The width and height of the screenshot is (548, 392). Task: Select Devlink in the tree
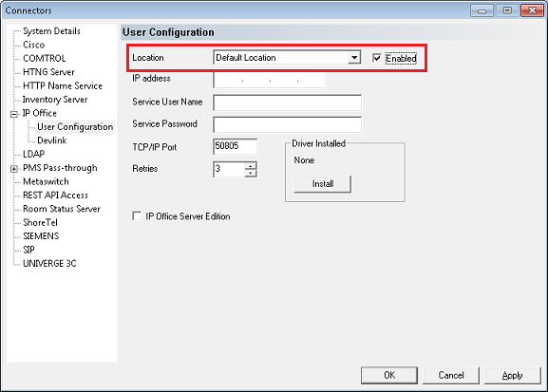coord(51,140)
